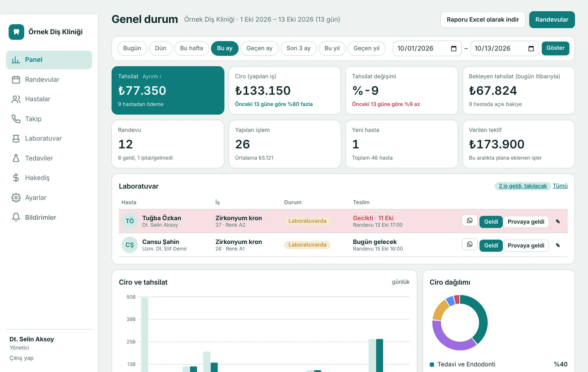The height and width of the screenshot is (372, 588).
Task: Open '2 iş geldi, takılacak' link
Action: pos(523,186)
